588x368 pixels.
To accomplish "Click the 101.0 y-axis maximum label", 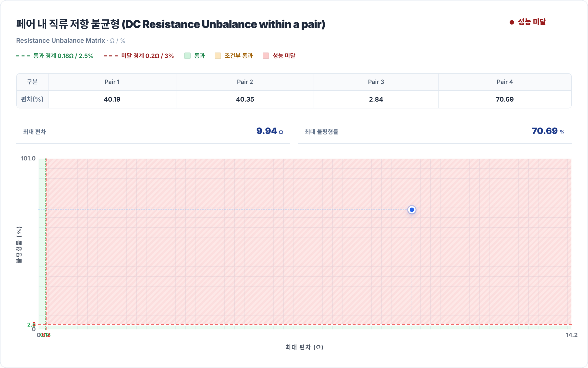I will pos(28,158).
